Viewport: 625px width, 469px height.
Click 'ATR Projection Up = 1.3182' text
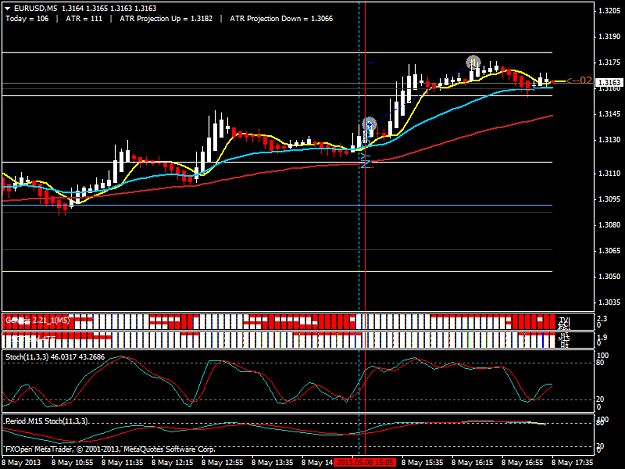[x=166, y=18]
